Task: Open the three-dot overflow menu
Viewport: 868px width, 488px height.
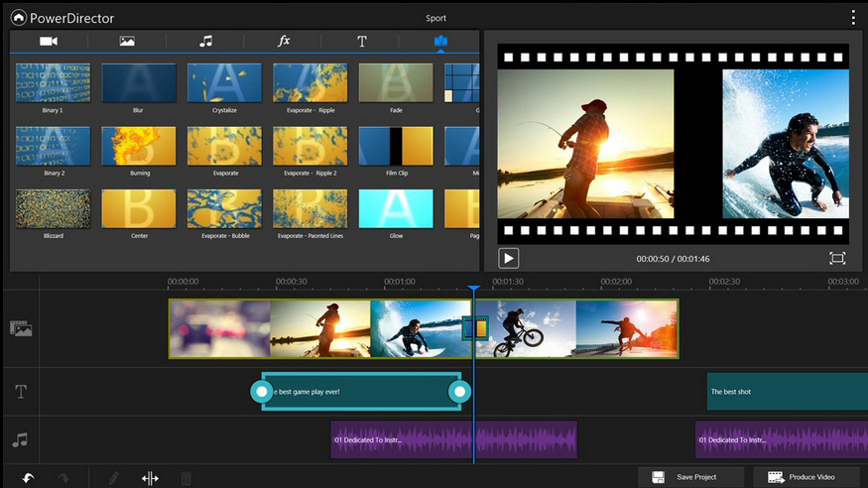Action: 853,18
